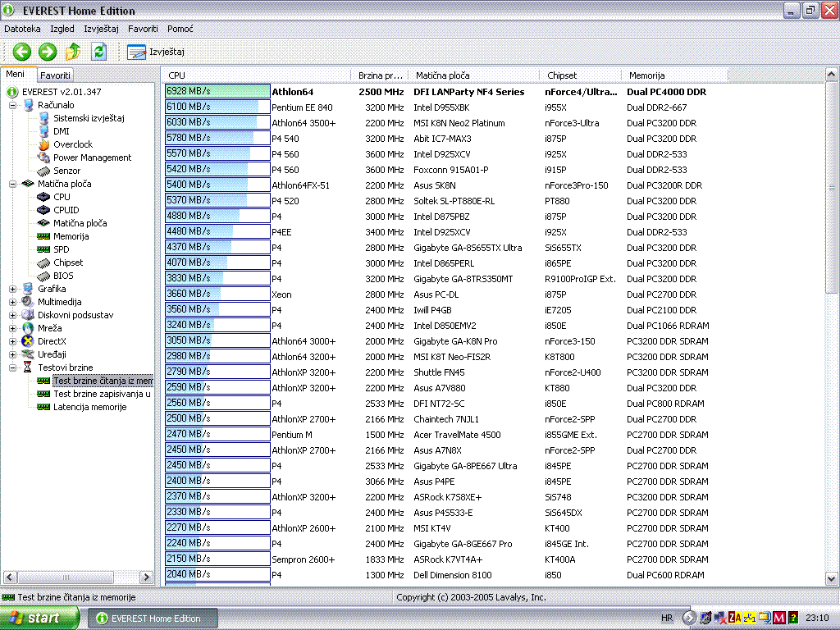Expand the DirectX tree node
Viewport: 840px width, 630px height.
coord(13,341)
